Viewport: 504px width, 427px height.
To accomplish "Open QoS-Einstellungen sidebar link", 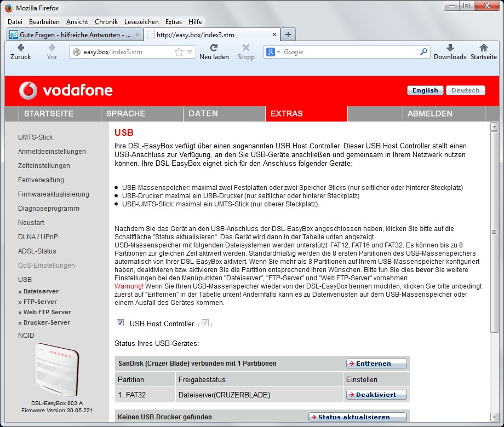I will click(x=46, y=266).
